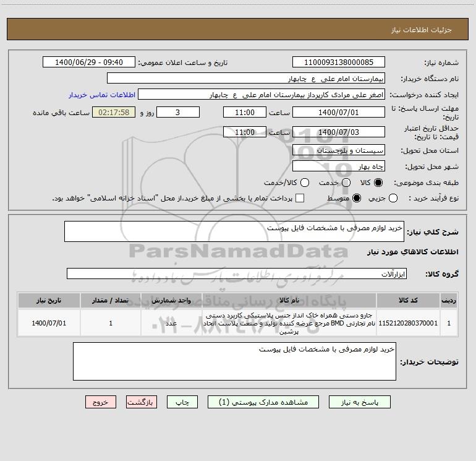
Task: Click the طبقه بندی موضوعی label
Action: (x=426, y=183)
